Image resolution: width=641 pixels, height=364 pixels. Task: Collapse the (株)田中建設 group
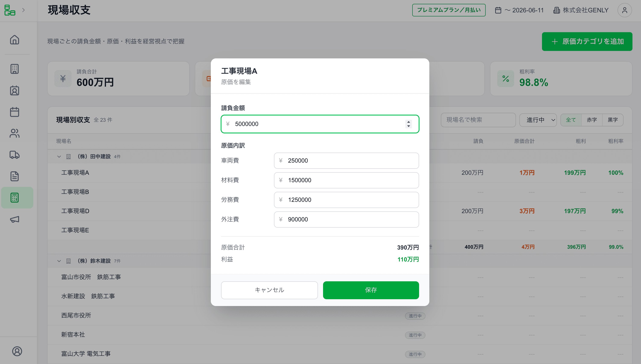[59, 156]
